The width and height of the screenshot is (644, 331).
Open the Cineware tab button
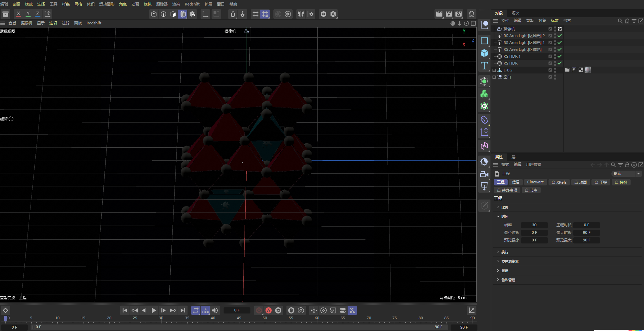tap(535, 182)
